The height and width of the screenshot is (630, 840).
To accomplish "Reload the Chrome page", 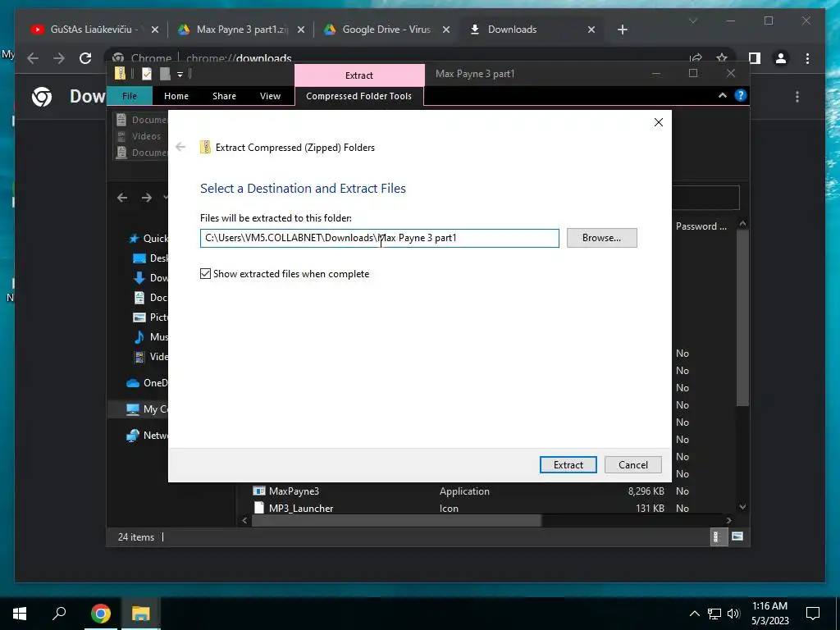I will coord(85,58).
